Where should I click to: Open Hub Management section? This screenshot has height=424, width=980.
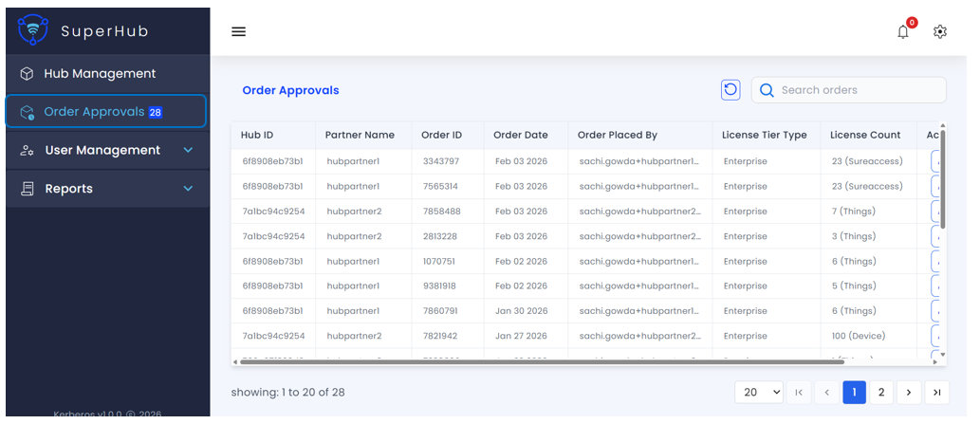pos(100,73)
